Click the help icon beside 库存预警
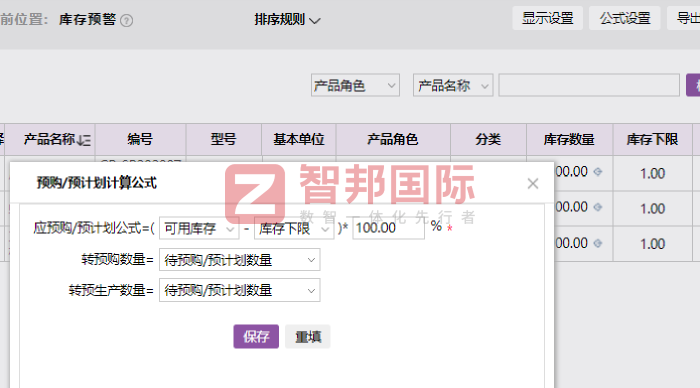The height and width of the screenshot is (388, 700). (x=127, y=21)
